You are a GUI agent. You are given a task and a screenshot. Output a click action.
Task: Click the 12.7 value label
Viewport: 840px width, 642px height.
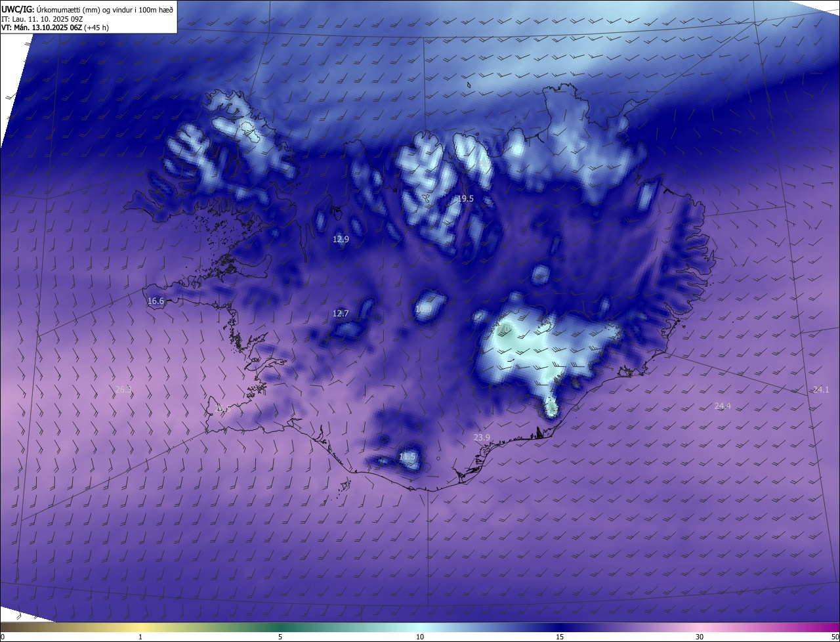(341, 314)
